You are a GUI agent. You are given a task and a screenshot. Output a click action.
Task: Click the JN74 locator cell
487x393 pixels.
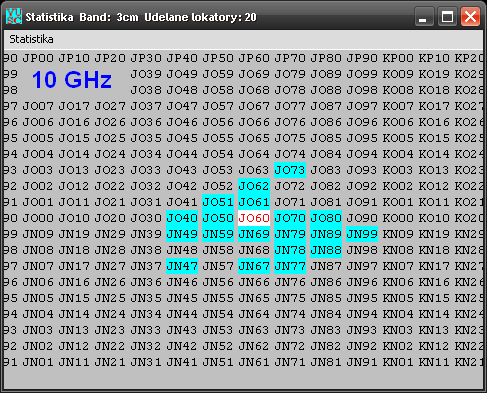290,314
